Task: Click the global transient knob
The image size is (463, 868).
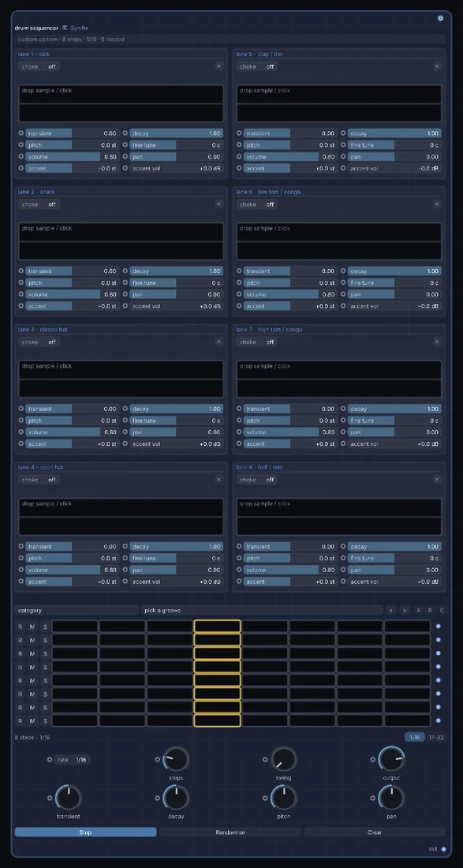Action: click(x=69, y=798)
